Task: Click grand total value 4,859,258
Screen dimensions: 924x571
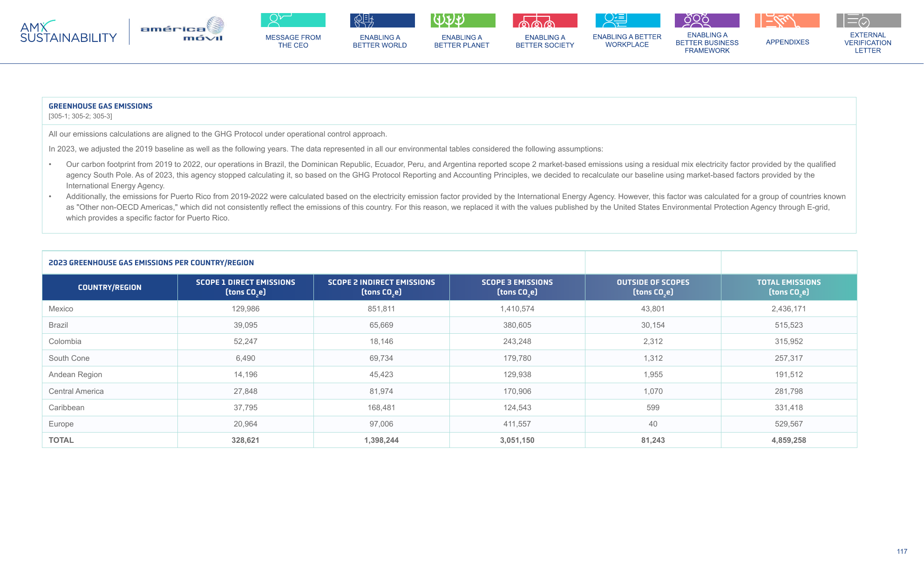Action: tap(789, 440)
